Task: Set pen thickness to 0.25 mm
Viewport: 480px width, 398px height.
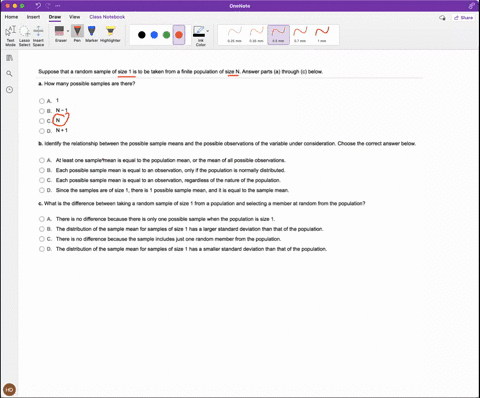Action: click(x=234, y=35)
